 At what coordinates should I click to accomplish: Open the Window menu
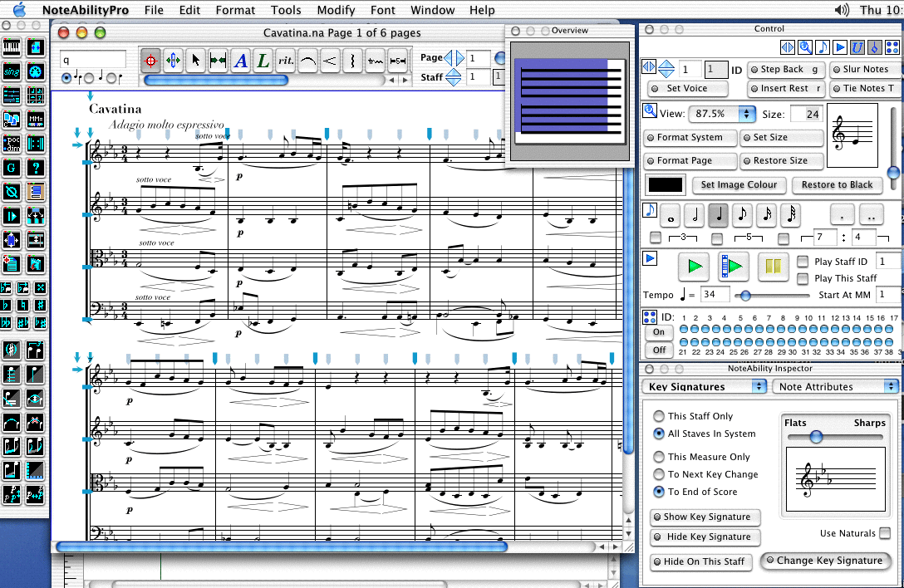click(x=432, y=10)
